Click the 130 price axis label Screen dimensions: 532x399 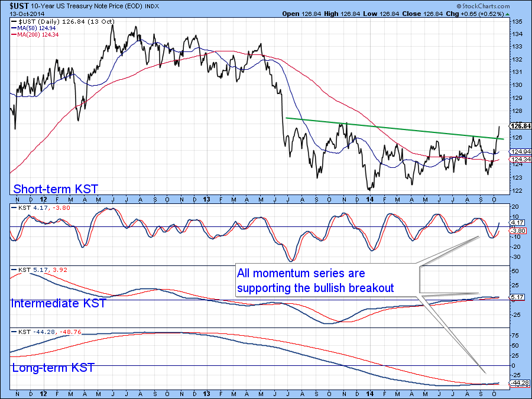(x=517, y=85)
